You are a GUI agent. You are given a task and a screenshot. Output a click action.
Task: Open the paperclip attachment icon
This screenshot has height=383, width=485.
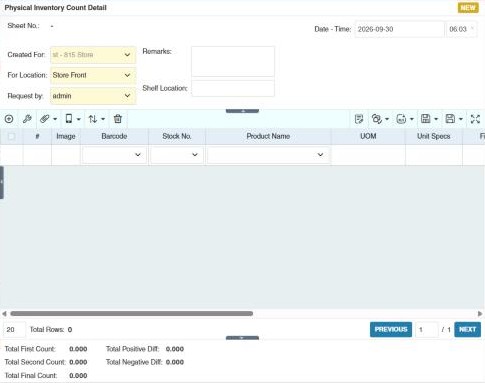click(x=45, y=119)
